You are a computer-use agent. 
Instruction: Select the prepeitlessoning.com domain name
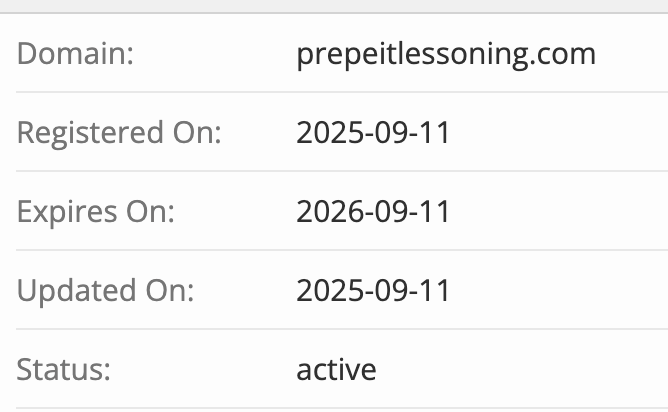446,53
